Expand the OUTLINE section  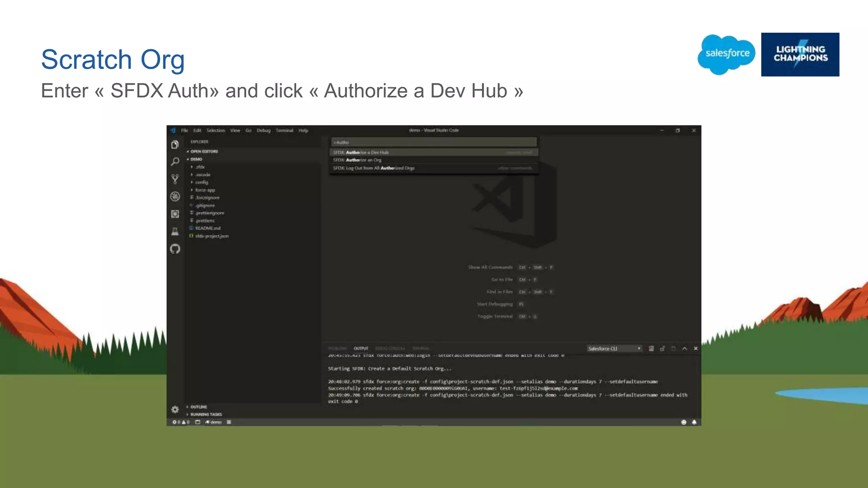tap(253, 407)
